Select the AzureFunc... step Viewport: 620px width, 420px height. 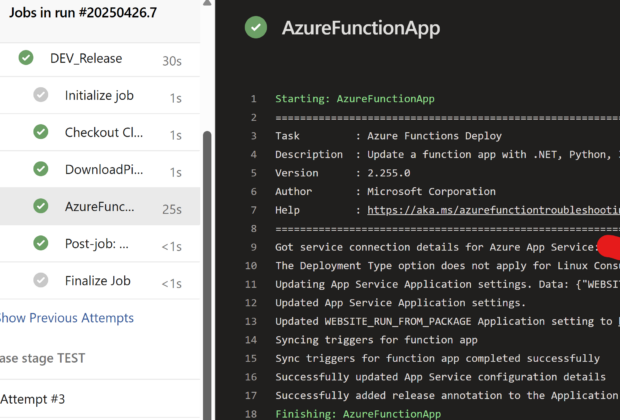100,206
